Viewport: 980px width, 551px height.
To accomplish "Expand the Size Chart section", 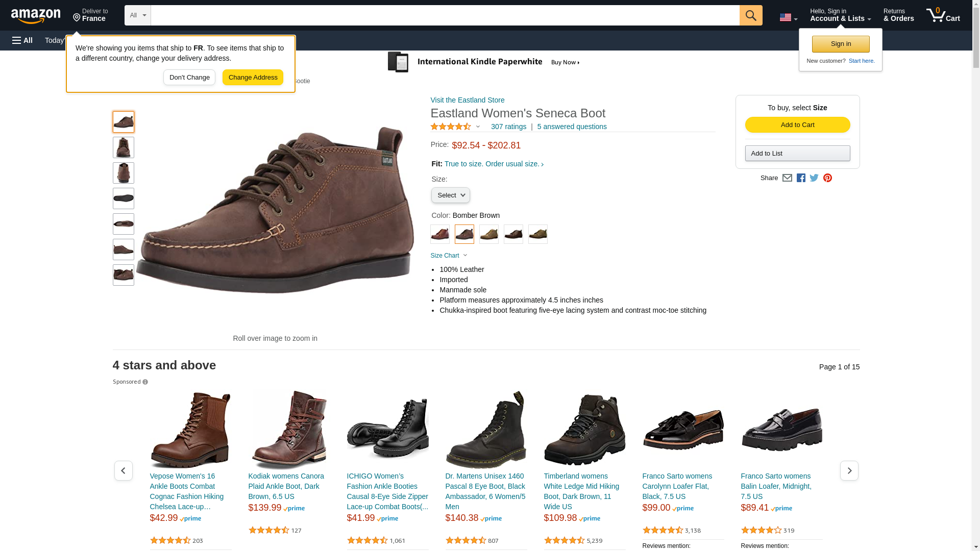I will click(449, 256).
